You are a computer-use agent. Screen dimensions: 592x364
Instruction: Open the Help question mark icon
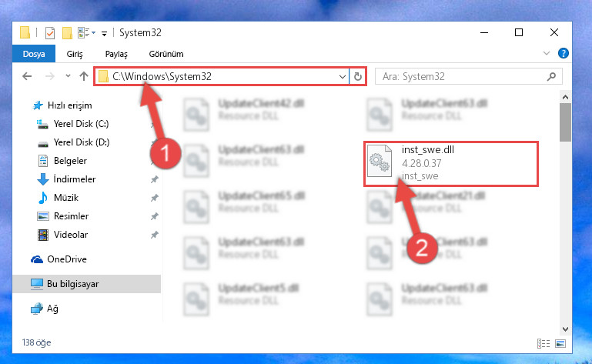click(563, 53)
